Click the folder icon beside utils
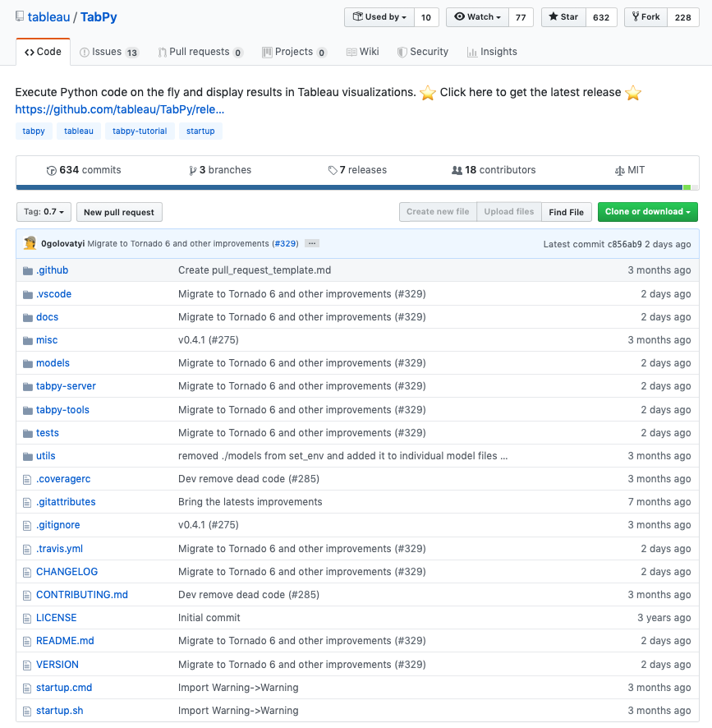 tap(28, 456)
